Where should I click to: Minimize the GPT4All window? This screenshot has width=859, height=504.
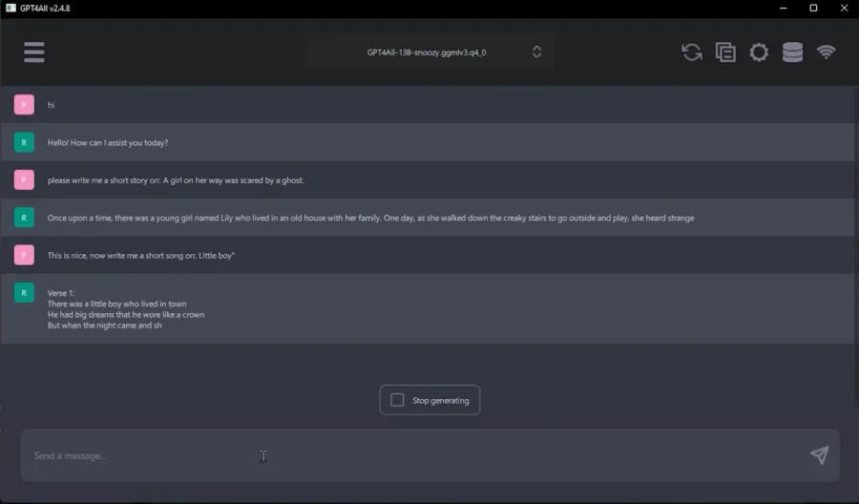coord(784,9)
